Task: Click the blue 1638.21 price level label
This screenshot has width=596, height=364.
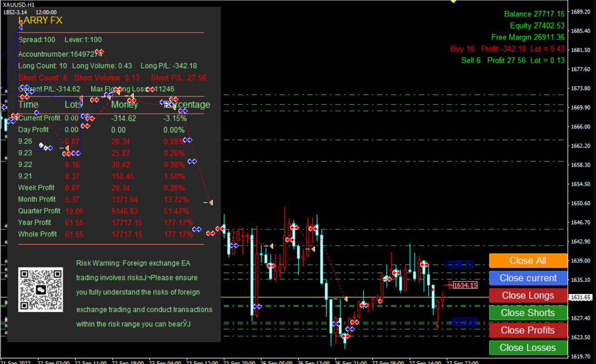Action: [x=460, y=265]
